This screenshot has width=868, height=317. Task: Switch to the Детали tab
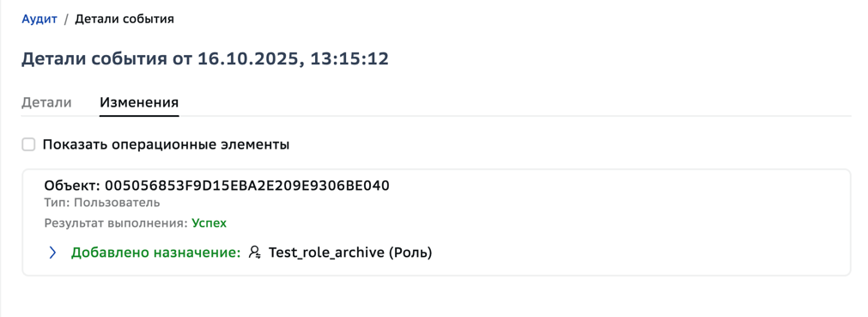pos(46,102)
